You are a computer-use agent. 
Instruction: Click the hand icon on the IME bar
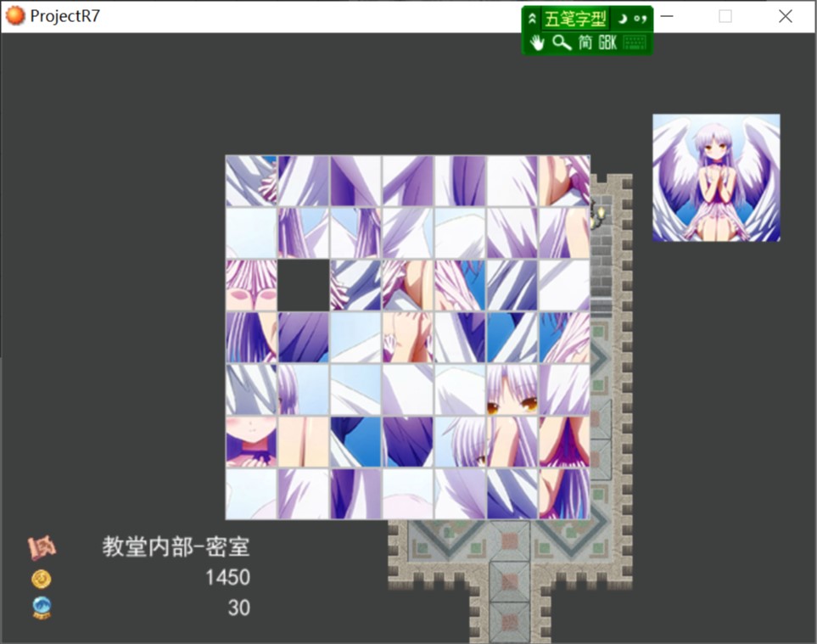pyautogui.click(x=537, y=42)
